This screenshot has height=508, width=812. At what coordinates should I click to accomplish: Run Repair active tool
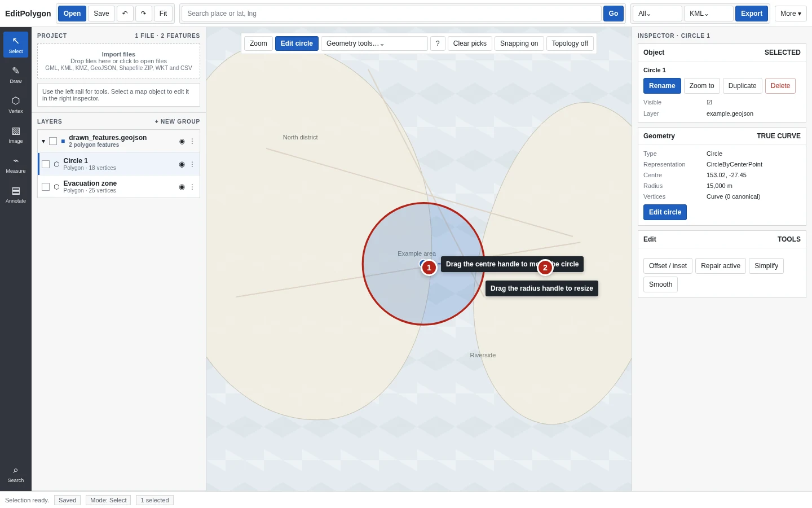(x=721, y=266)
